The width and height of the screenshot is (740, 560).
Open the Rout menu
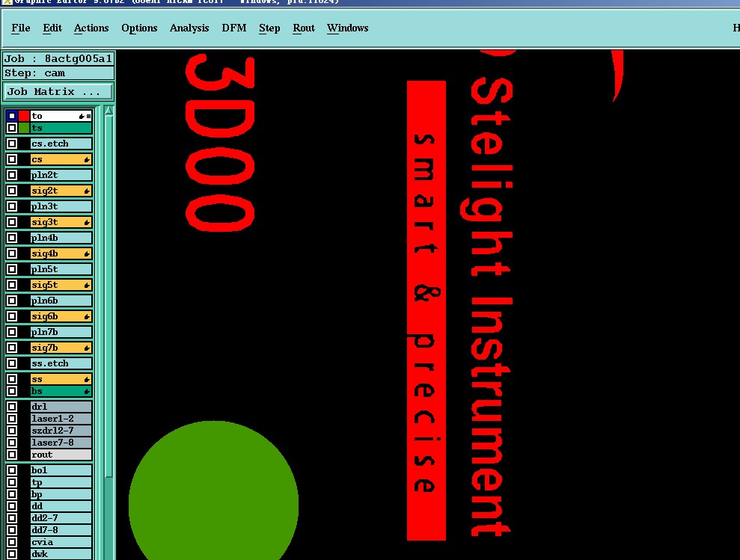(304, 28)
